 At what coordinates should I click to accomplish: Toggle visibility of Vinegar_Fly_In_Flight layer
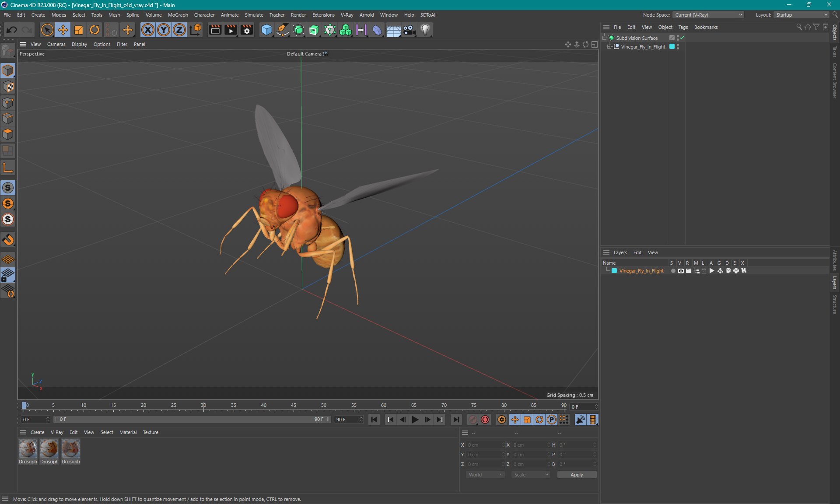[x=681, y=271]
